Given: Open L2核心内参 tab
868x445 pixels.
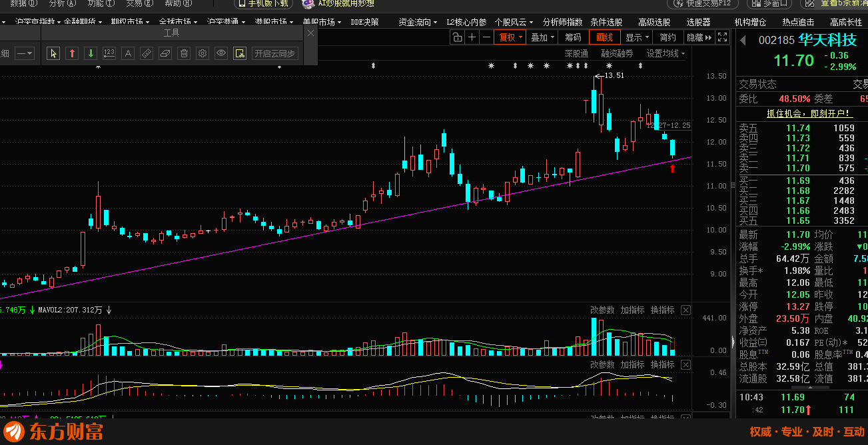Looking at the screenshot, I should pos(466,22).
